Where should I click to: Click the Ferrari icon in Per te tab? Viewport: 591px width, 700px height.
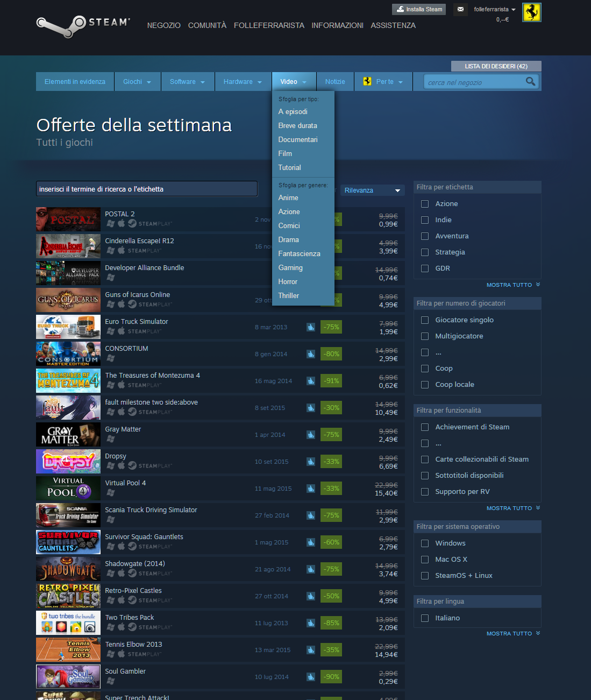(x=367, y=81)
